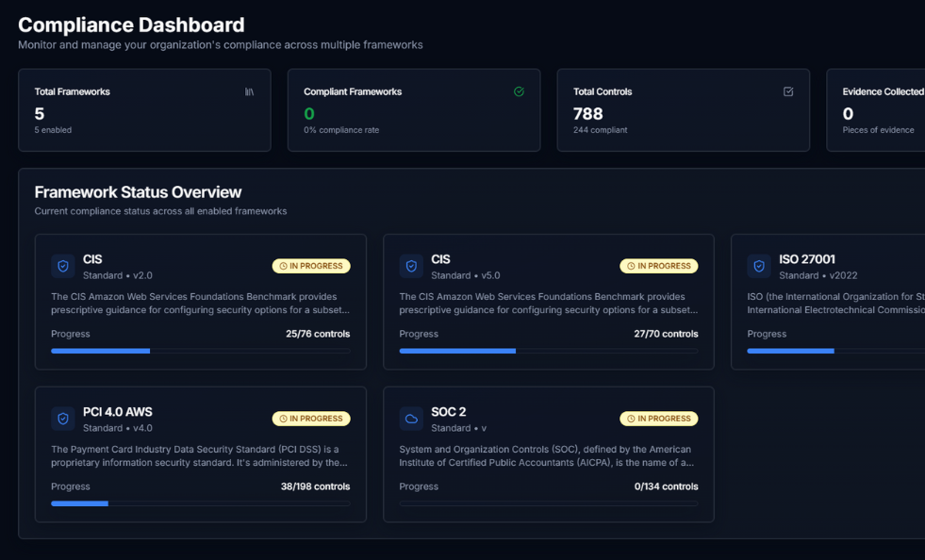Open the PCI 4.0 AWS framework title
Image resolution: width=925 pixels, height=560 pixels.
pyautogui.click(x=117, y=412)
